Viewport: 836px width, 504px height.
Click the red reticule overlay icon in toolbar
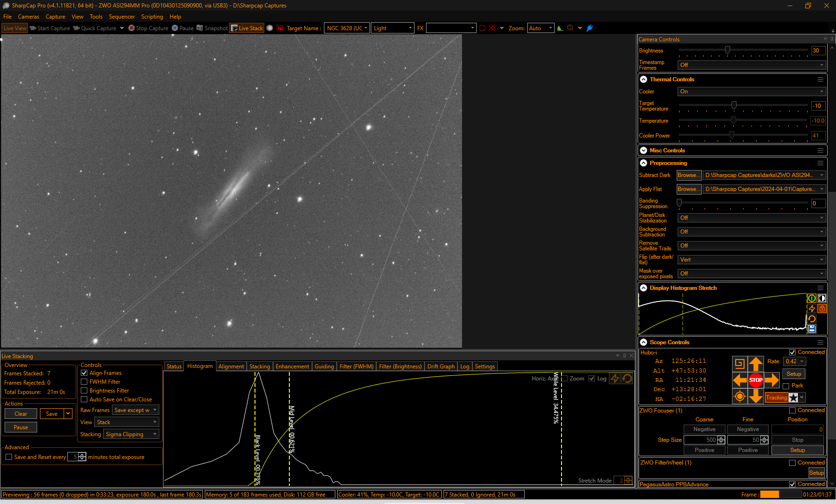(x=492, y=28)
